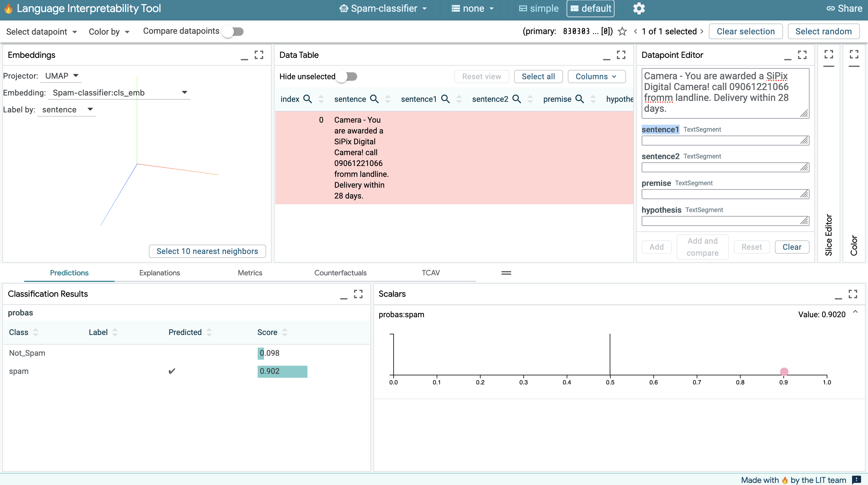Change the UMAP projector dropdown
This screenshot has height=485, width=868.
(61, 76)
